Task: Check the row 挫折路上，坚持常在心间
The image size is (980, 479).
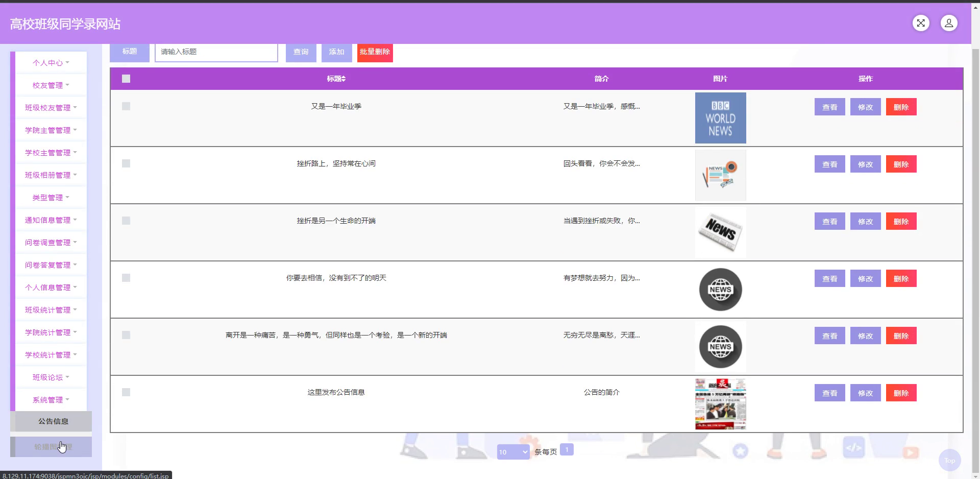Action: [126, 163]
